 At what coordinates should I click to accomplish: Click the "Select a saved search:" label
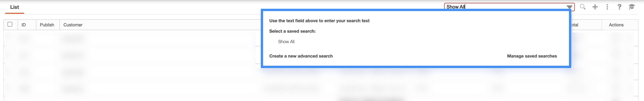292,31
